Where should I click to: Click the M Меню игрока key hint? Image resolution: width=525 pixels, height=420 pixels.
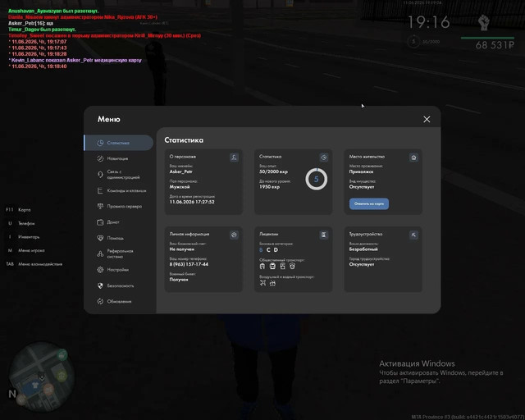coord(26,250)
